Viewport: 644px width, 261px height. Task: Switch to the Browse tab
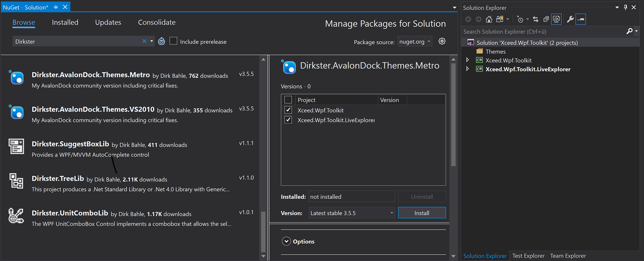pos(24,22)
